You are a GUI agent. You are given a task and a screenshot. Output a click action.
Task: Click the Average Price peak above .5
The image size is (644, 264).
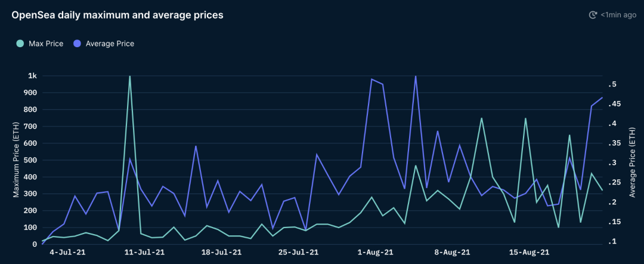pos(416,76)
